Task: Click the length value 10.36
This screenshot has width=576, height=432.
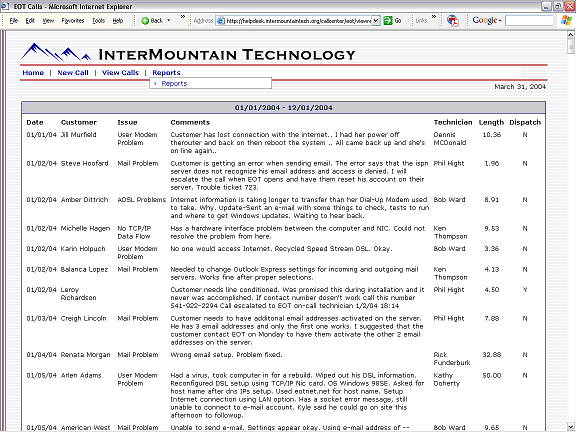Action: point(492,135)
